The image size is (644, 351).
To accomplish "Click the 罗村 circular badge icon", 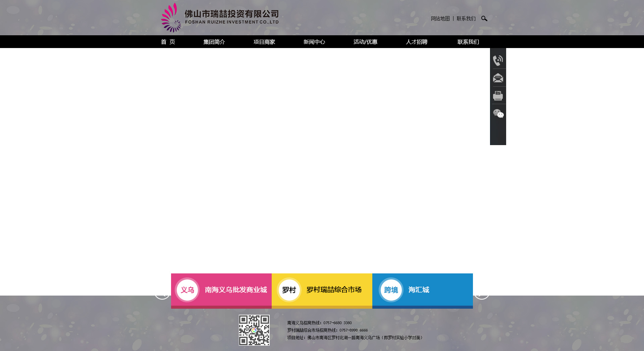I will [x=289, y=290].
